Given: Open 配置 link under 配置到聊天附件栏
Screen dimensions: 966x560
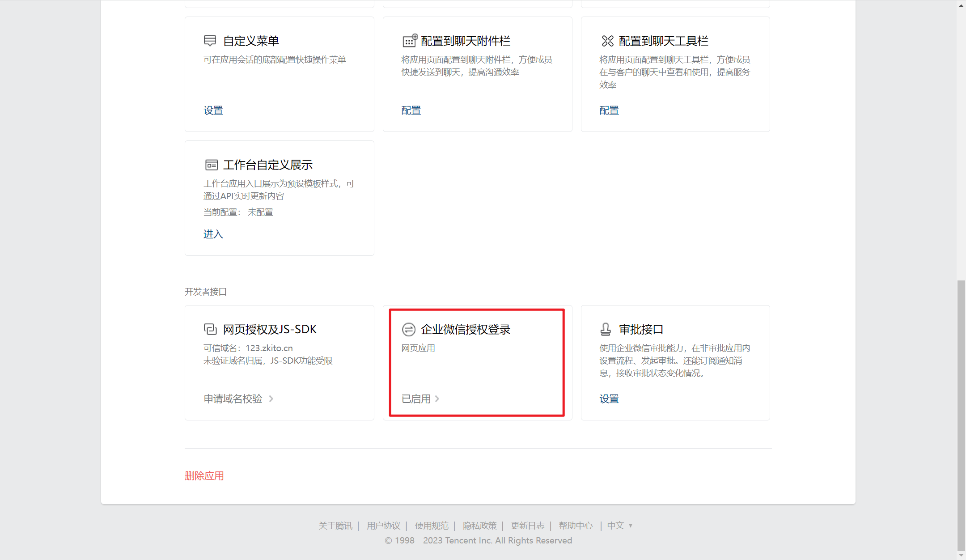Looking at the screenshot, I should 411,110.
